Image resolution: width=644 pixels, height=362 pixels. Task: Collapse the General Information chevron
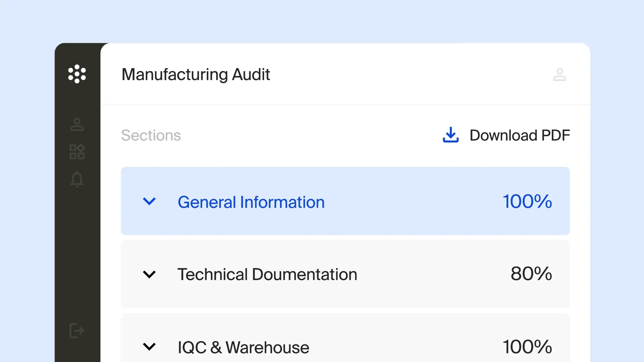[x=149, y=201]
